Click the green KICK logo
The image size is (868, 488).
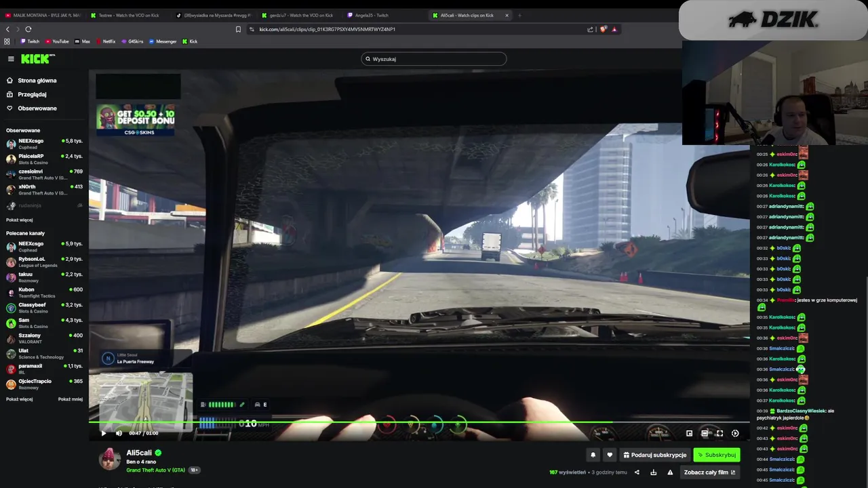click(35, 59)
